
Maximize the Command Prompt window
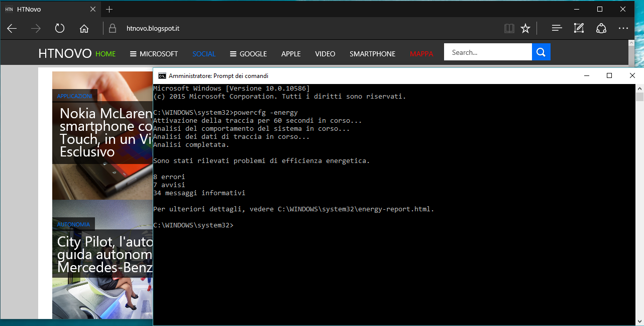(x=609, y=75)
